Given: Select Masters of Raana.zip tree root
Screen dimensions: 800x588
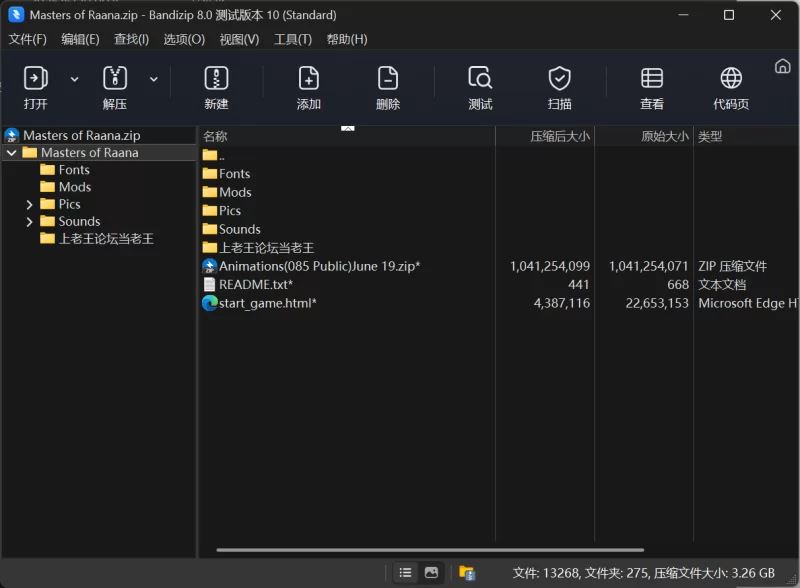Looking at the screenshot, I should coord(82,135).
